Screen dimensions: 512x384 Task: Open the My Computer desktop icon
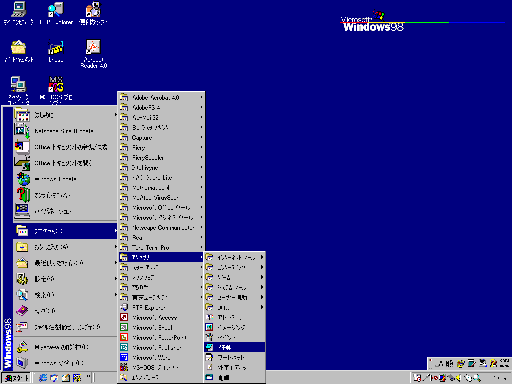tap(18, 14)
